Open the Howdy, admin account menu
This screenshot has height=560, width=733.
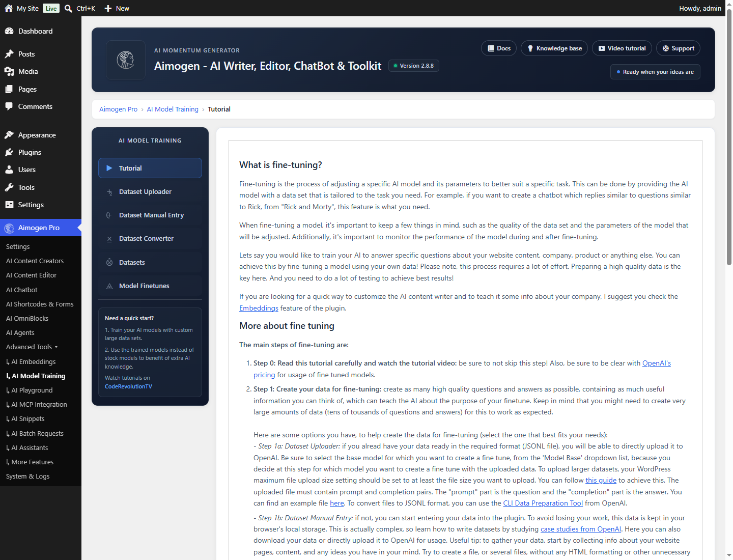point(700,8)
